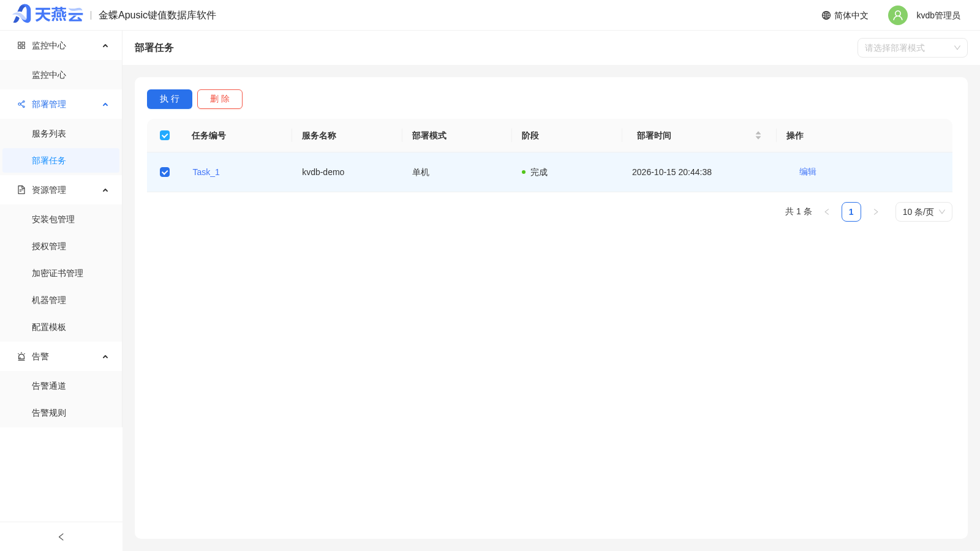
Task: Click the 告警 alarm bell icon
Action: tap(21, 356)
